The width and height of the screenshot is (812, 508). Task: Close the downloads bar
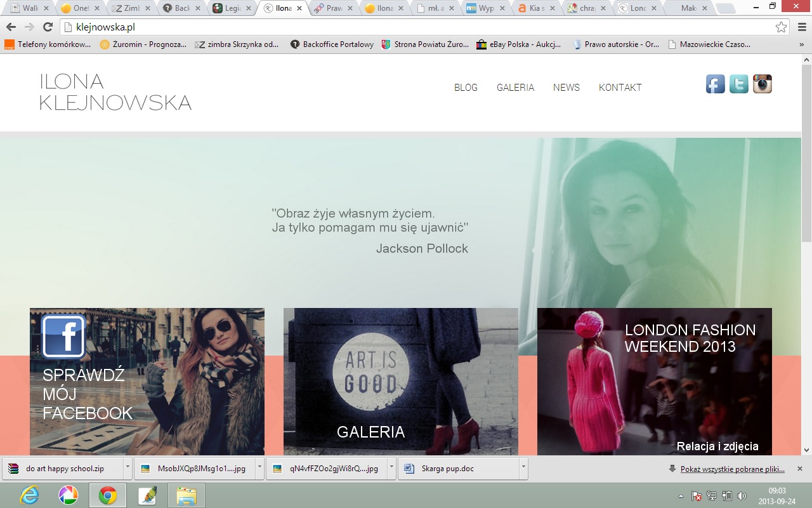799,469
